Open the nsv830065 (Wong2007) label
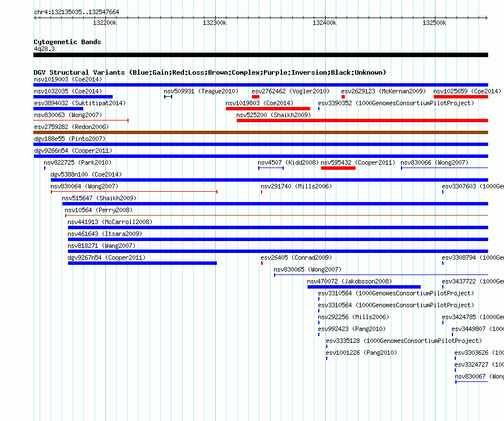The width and height of the screenshot is (504, 421). click(307, 269)
